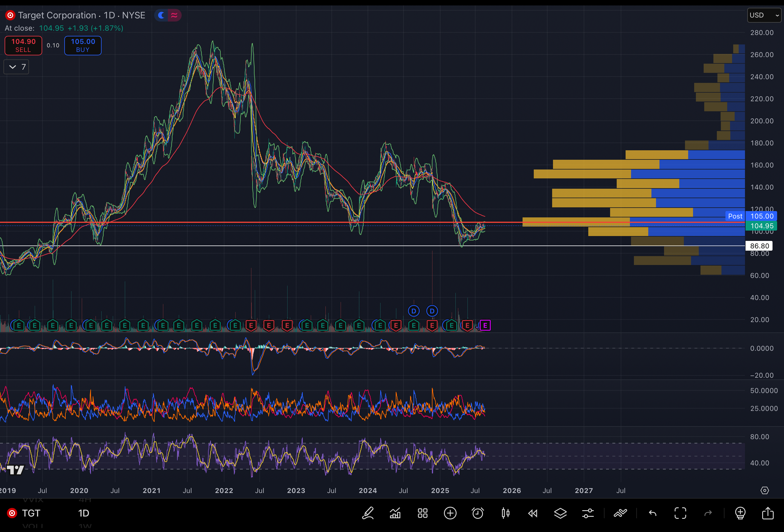Open the indicators chart icon

pos(395,513)
